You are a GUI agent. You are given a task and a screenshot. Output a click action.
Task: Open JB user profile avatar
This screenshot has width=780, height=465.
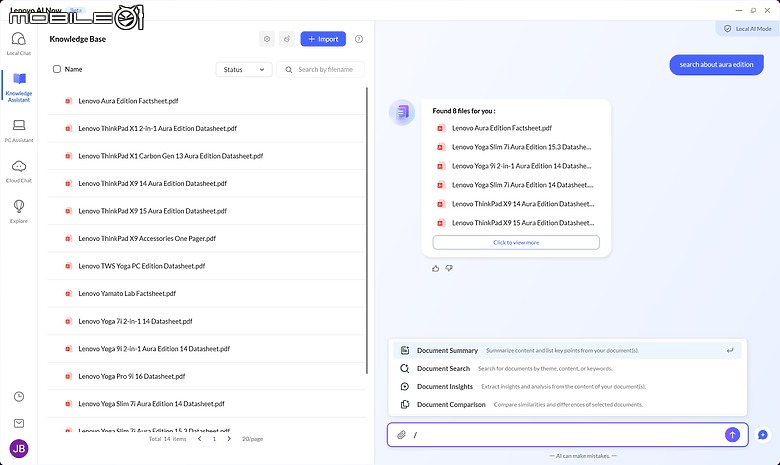click(x=19, y=449)
